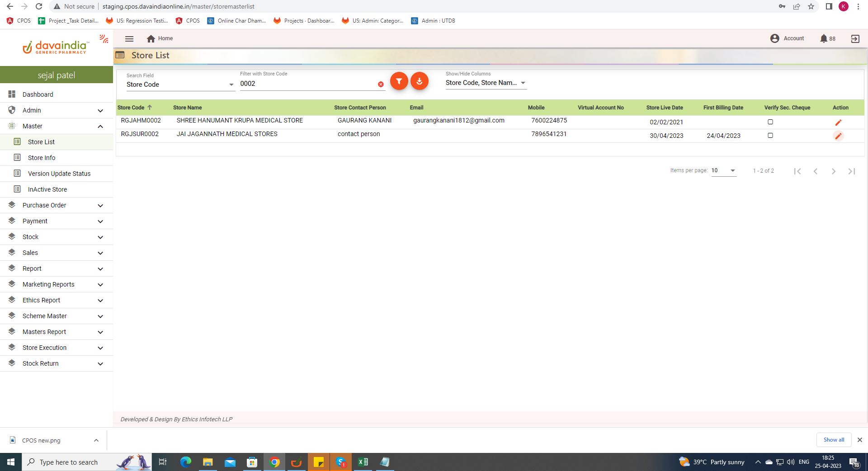Open the Search Field dropdown
Screen dimensions: 868x471
point(180,85)
